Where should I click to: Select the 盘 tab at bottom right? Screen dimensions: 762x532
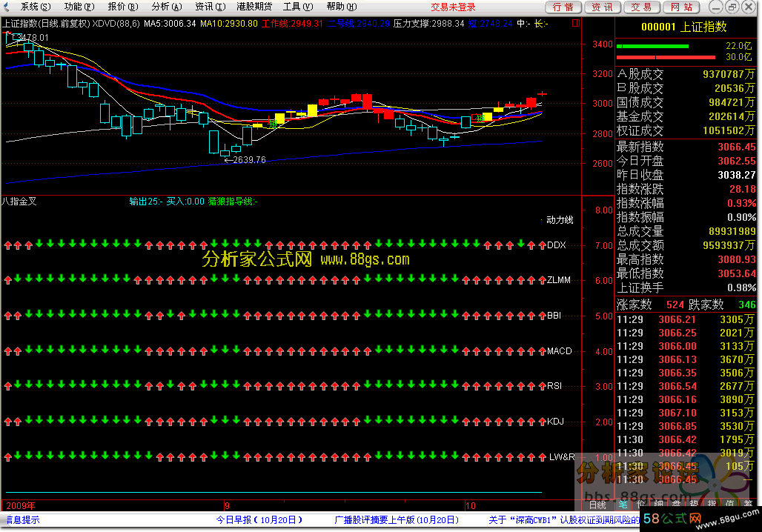pos(677,505)
